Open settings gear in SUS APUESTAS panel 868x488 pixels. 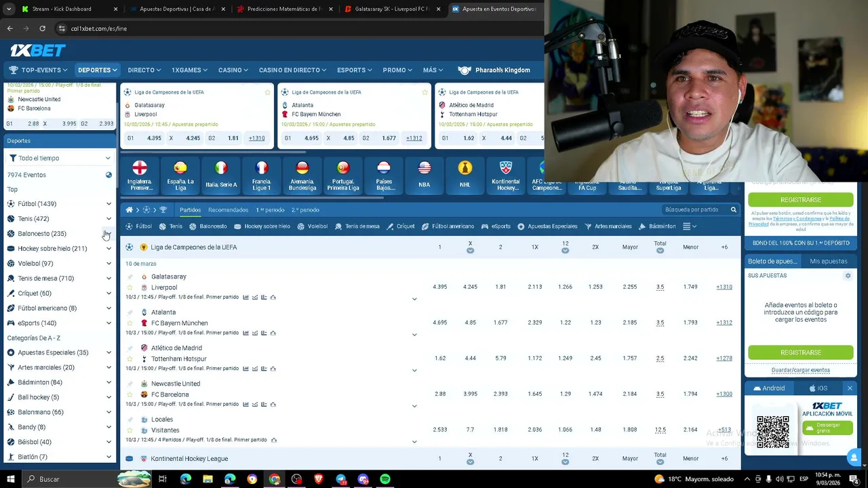tap(848, 276)
